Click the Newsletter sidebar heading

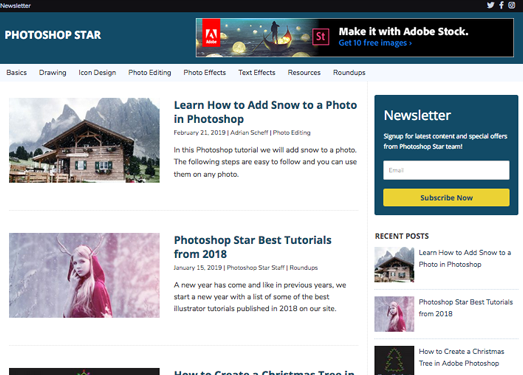click(417, 115)
